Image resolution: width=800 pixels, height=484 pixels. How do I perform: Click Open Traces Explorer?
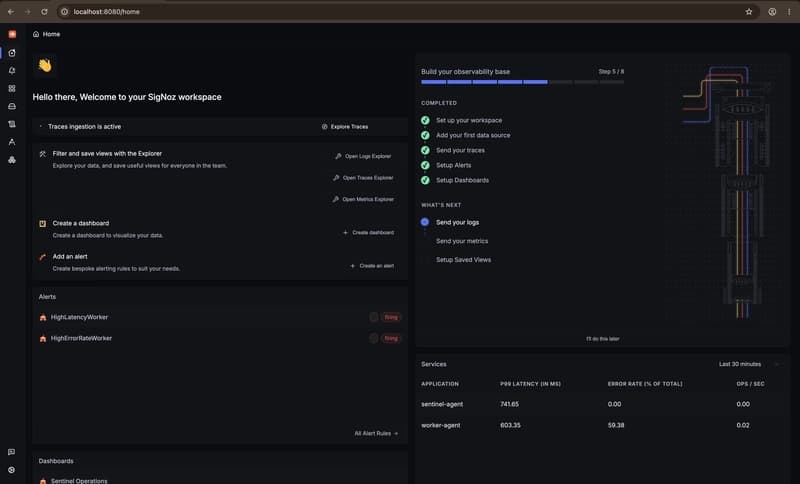363,177
